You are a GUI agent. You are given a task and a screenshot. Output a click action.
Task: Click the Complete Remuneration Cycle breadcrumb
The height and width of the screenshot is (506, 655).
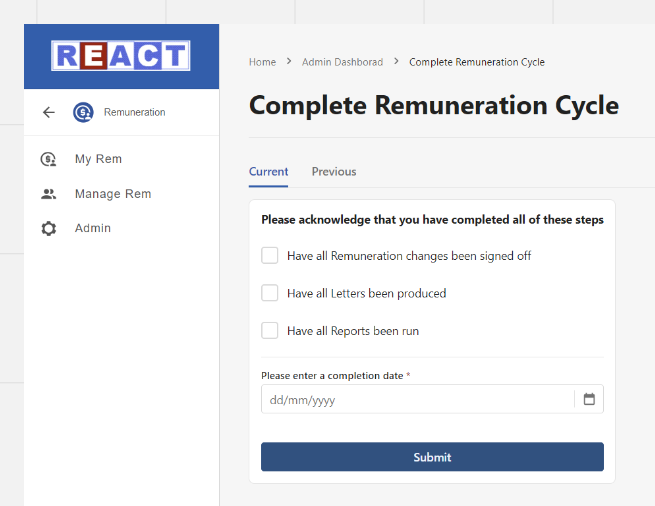(x=477, y=62)
